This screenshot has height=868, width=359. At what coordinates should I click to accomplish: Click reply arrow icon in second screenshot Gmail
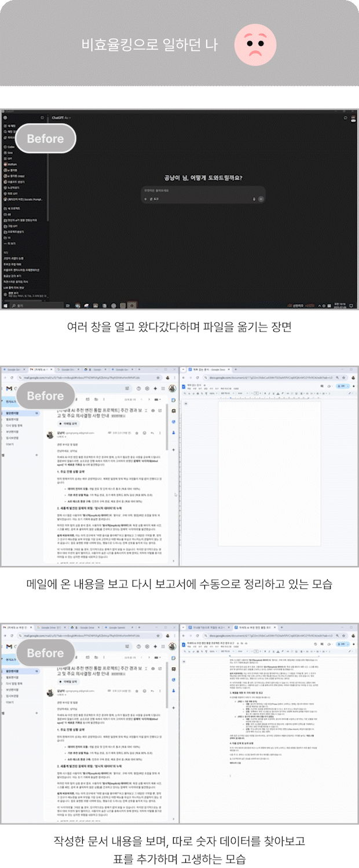152,432
